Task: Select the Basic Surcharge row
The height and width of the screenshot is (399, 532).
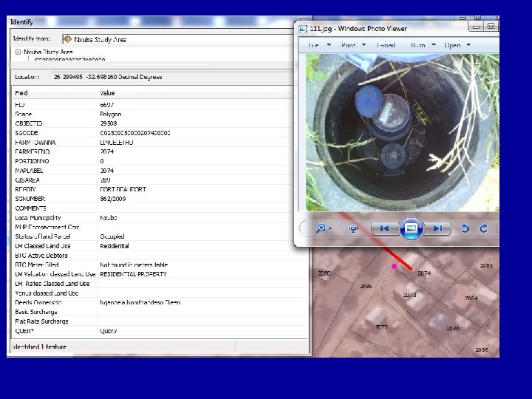Action: (160, 312)
